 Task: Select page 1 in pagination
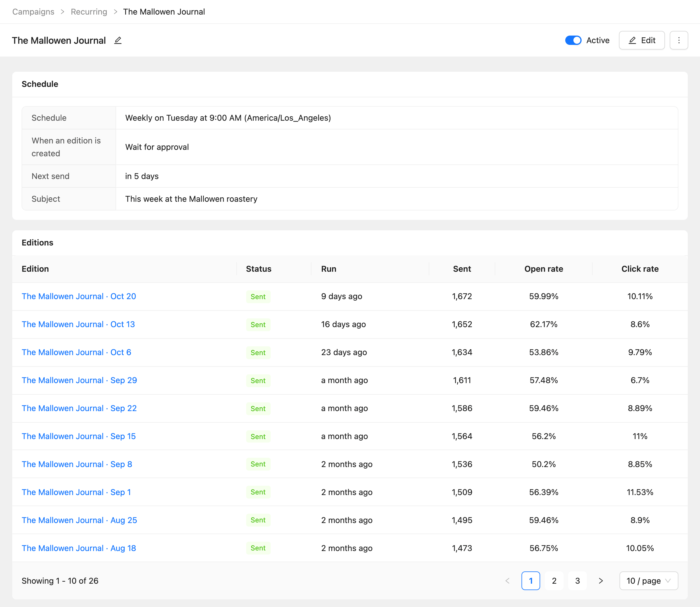(531, 580)
